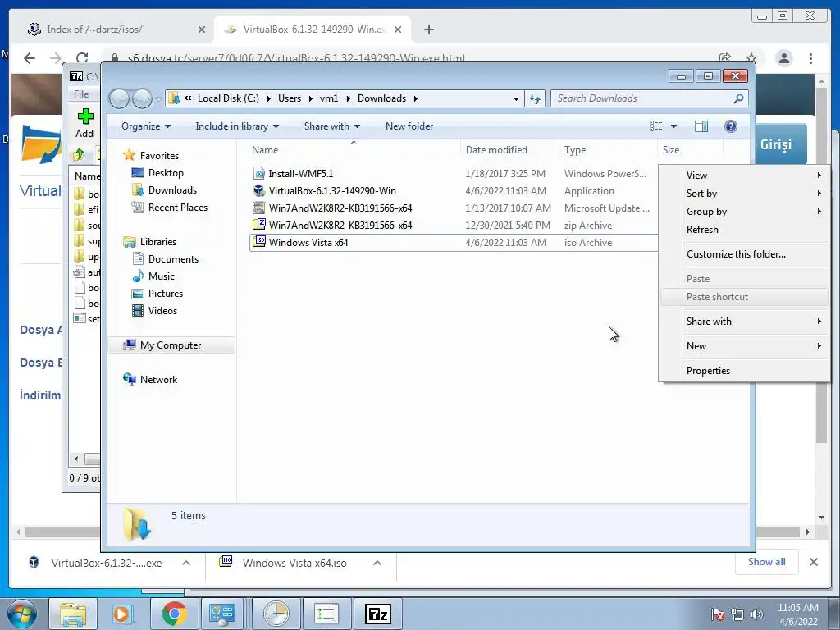This screenshot has width=840, height=630.
Task: Click the network tray icon
Action: (737, 614)
